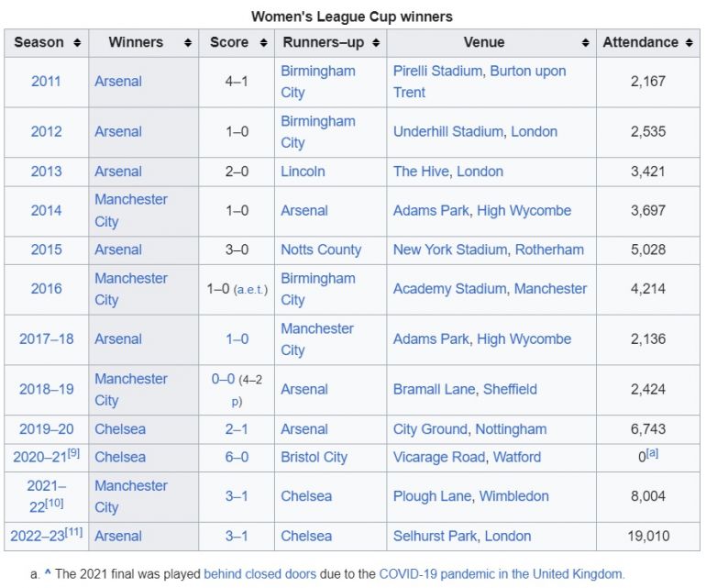Sort table by Season column arrows
The image size is (706, 588).
77,43
